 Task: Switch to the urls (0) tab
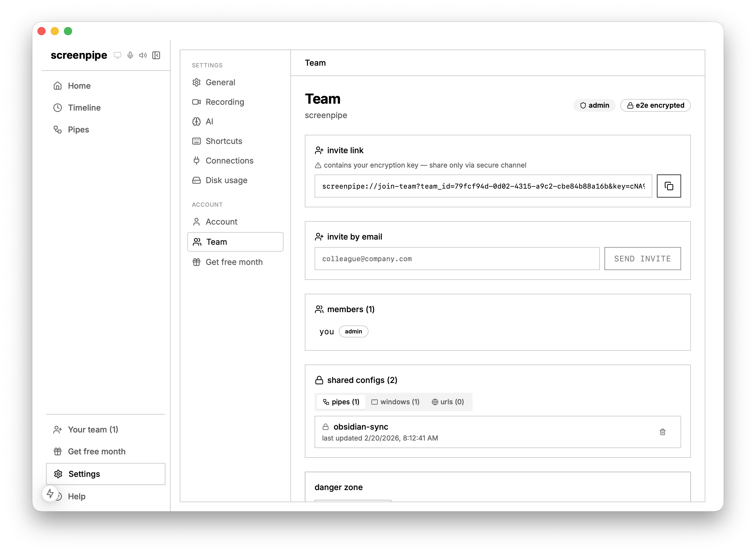(x=448, y=402)
